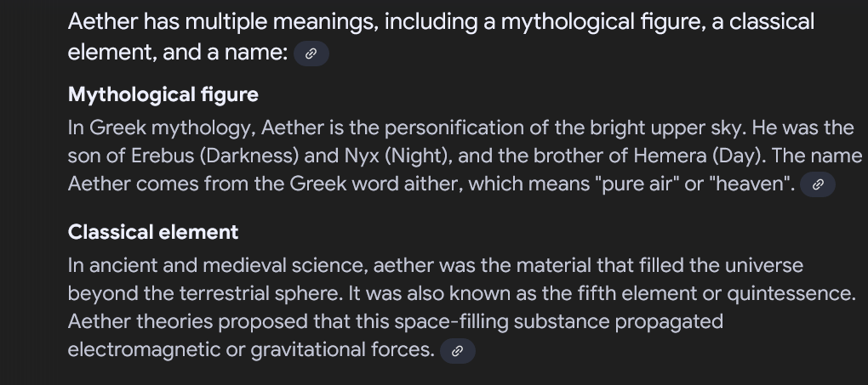Click the phrase 'terrestrial sphere'

point(260,293)
